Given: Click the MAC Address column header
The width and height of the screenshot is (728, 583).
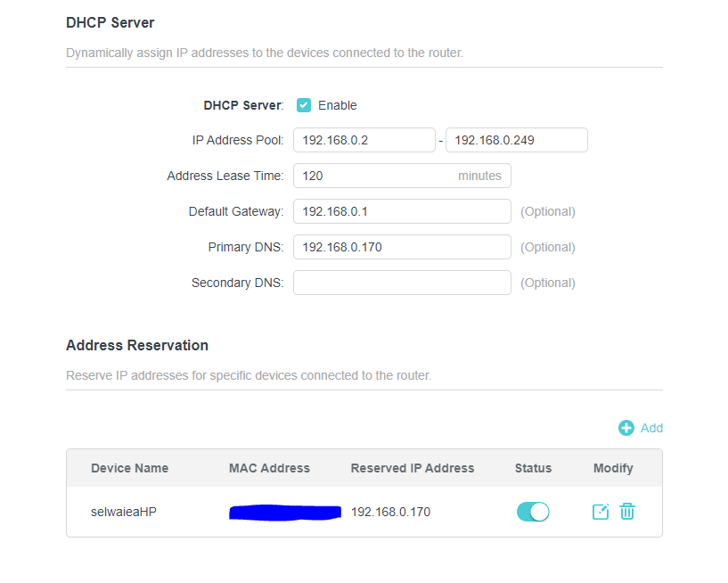Looking at the screenshot, I should pos(269,468).
